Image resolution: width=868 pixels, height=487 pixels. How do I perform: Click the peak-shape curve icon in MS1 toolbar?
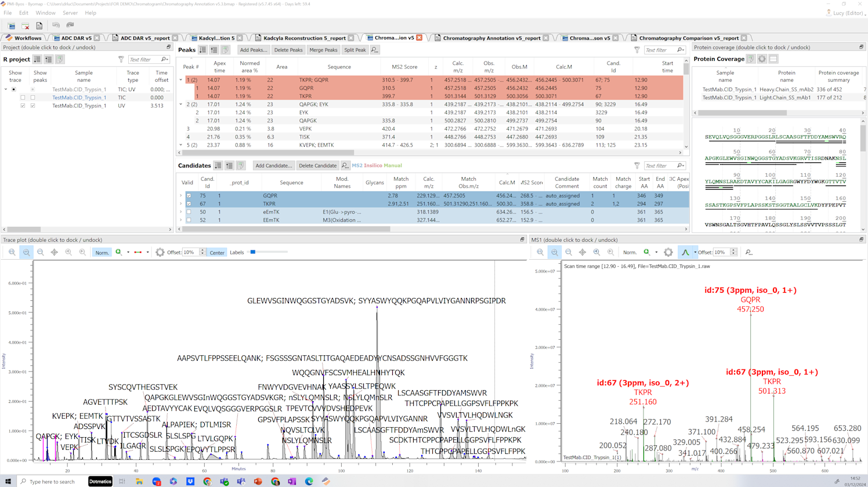[x=685, y=252]
